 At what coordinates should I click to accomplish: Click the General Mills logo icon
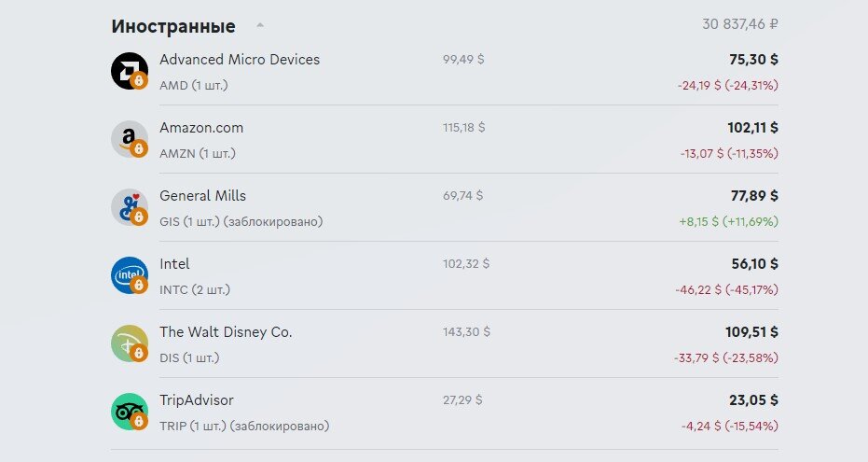coord(129,207)
